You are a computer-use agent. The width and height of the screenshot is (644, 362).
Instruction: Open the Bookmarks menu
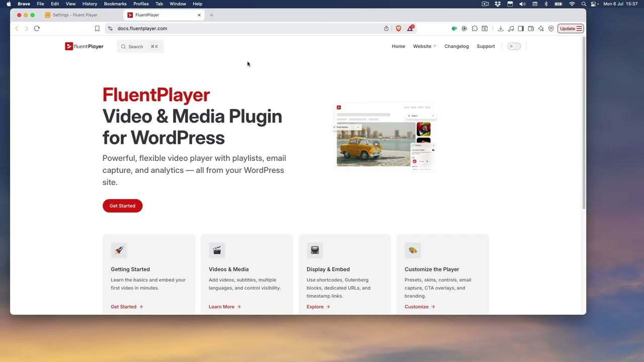[x=115, y=4]
